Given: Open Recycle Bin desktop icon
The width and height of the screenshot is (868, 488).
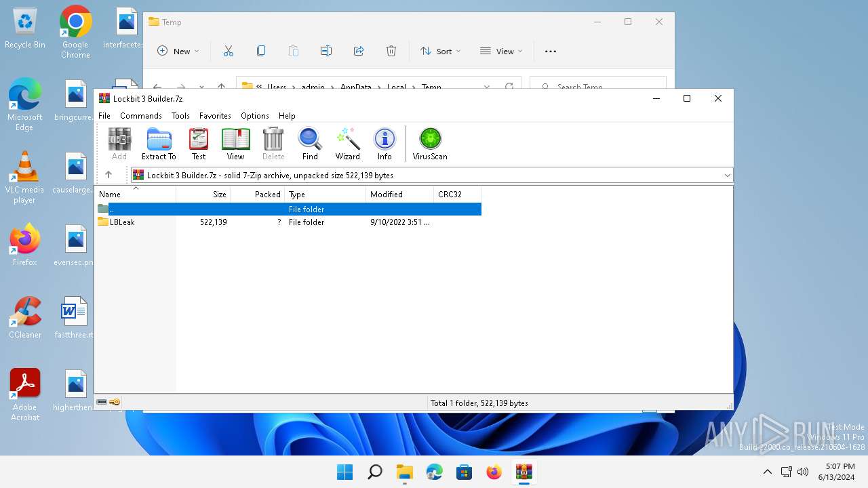Looking at the screenshot, I should [x=25, y=29].
